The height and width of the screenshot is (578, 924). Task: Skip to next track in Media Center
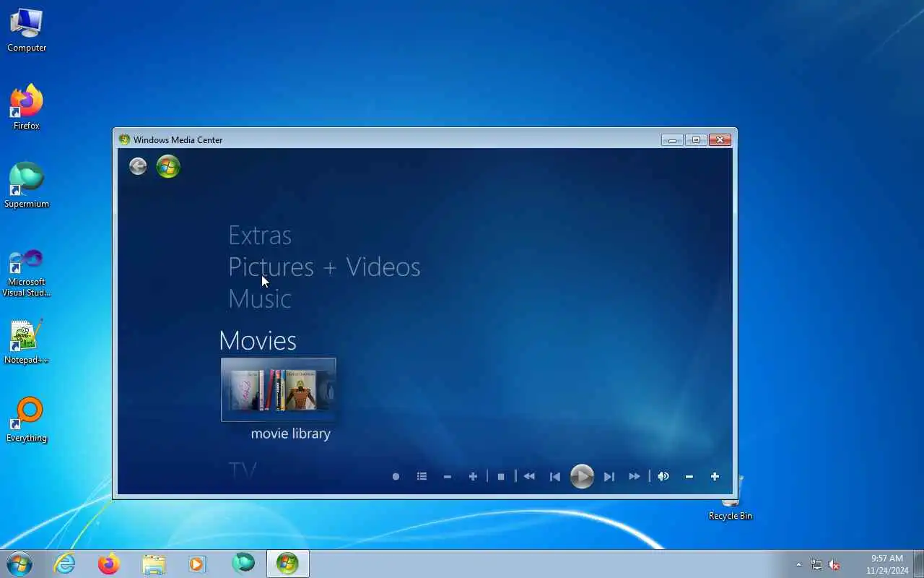pyautogui.click(x=609, y=477)
